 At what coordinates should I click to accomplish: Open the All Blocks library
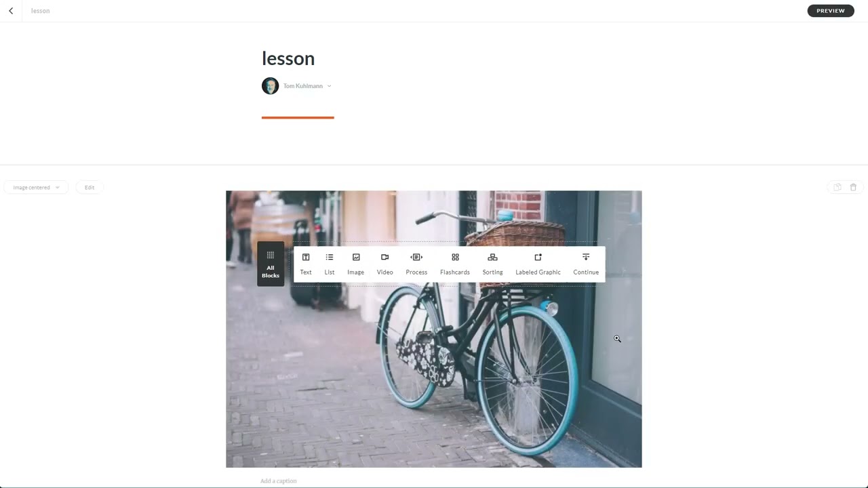[271, 264]
